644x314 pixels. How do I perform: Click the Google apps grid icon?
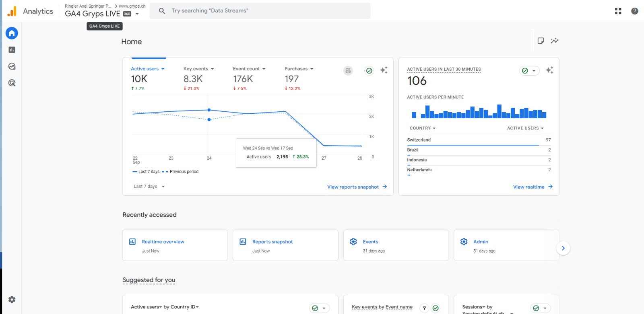(x=618, y=11)
